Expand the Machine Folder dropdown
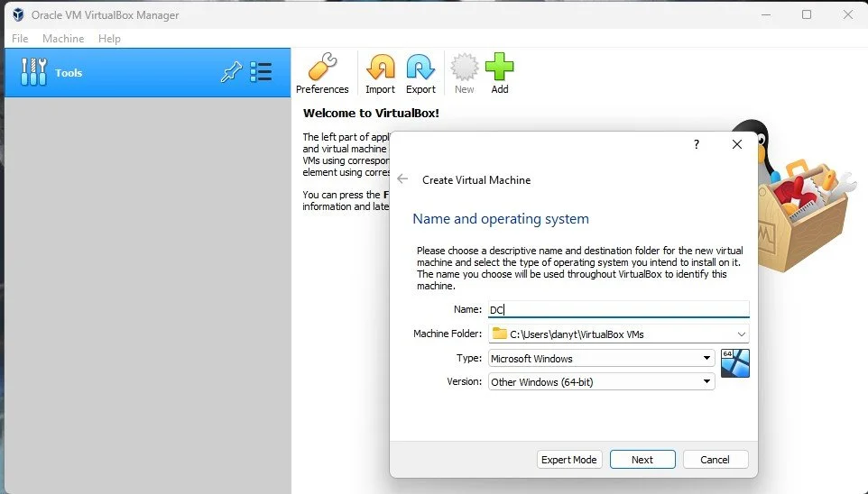This screenshot has width=868, height=494. [x=742, y=334]
